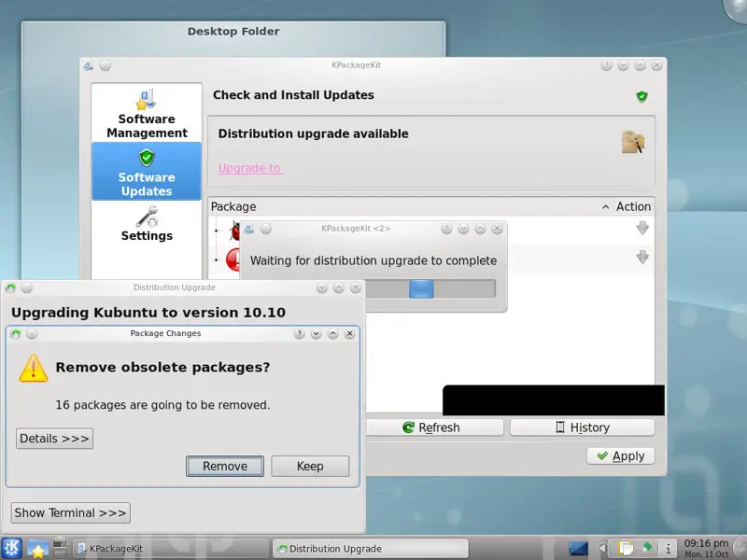Click the 'Upgrade to' distribution link
747x560 pixels.
tap(250, 168)
